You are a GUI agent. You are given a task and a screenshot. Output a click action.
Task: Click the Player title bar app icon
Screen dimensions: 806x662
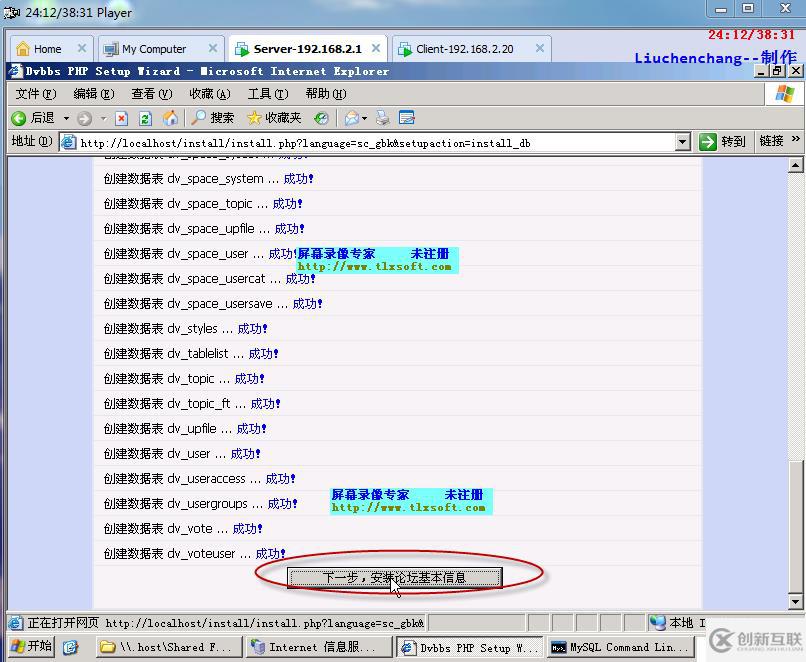12,12
